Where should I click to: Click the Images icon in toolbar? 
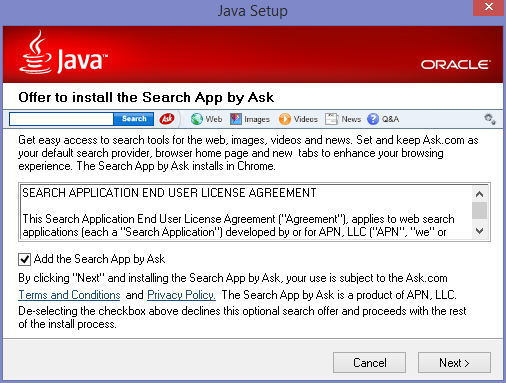[x=236, y=119]
